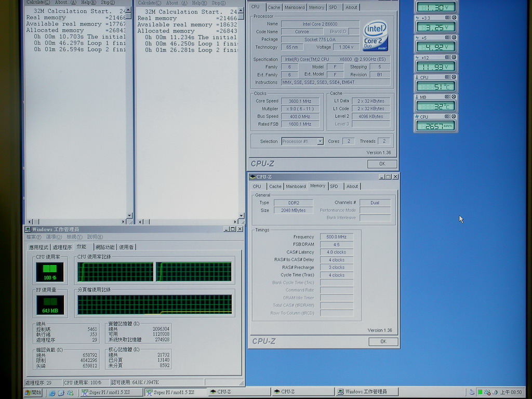
Task: Click down scroll arrow in right Super PI
Action: pos(241,216)
